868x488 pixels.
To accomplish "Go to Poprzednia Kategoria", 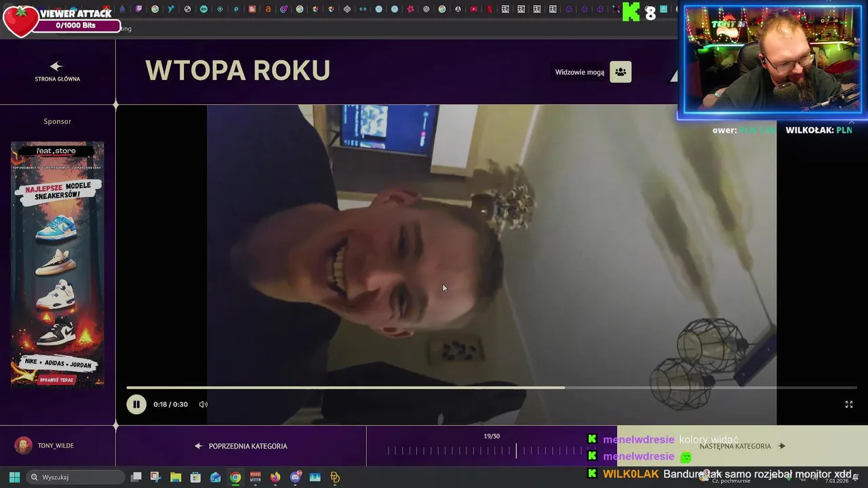I will [x=241, y=446].
